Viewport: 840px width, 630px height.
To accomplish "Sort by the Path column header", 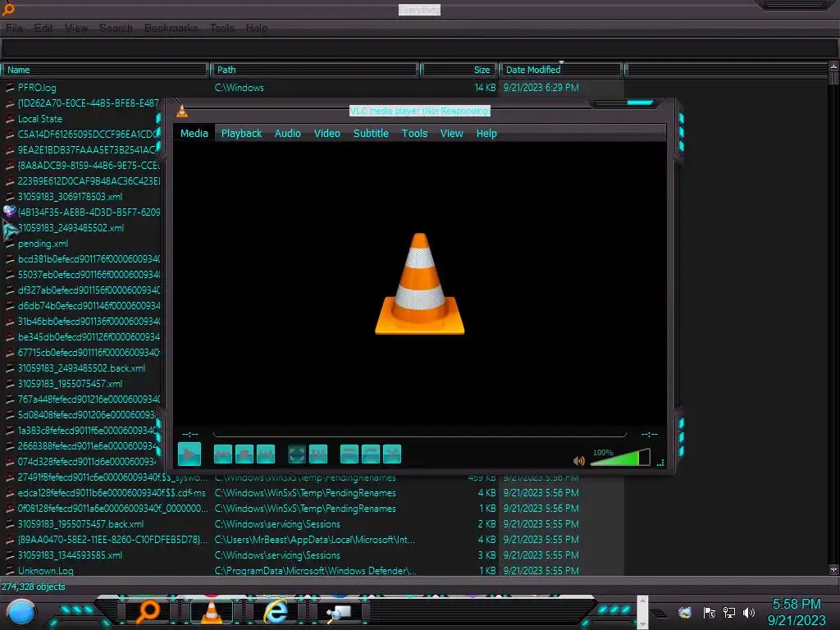I will point(314,70).
